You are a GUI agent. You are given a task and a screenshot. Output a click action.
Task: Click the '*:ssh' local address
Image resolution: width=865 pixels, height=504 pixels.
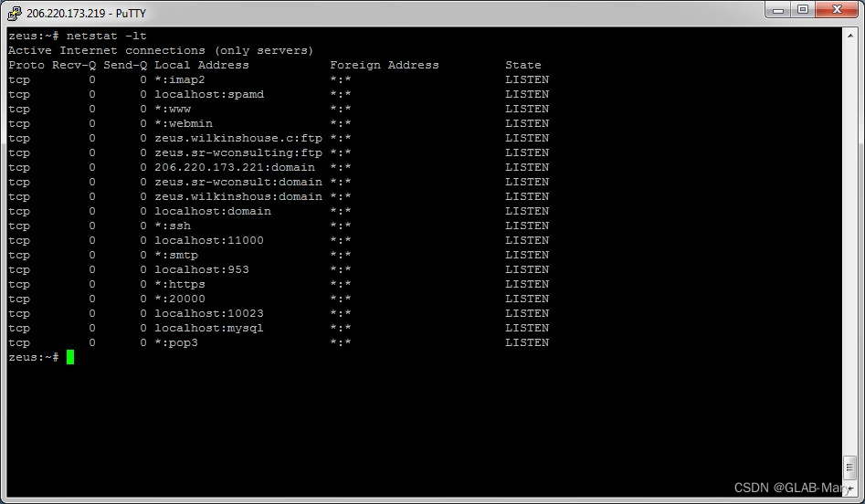pyautogui.click(x=173, y=226)
